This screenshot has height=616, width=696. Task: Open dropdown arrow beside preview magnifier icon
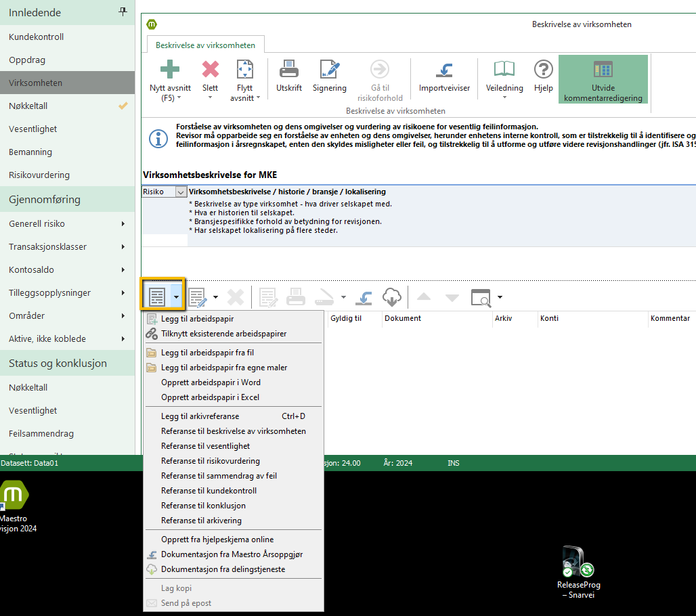[x=500, y=297]
